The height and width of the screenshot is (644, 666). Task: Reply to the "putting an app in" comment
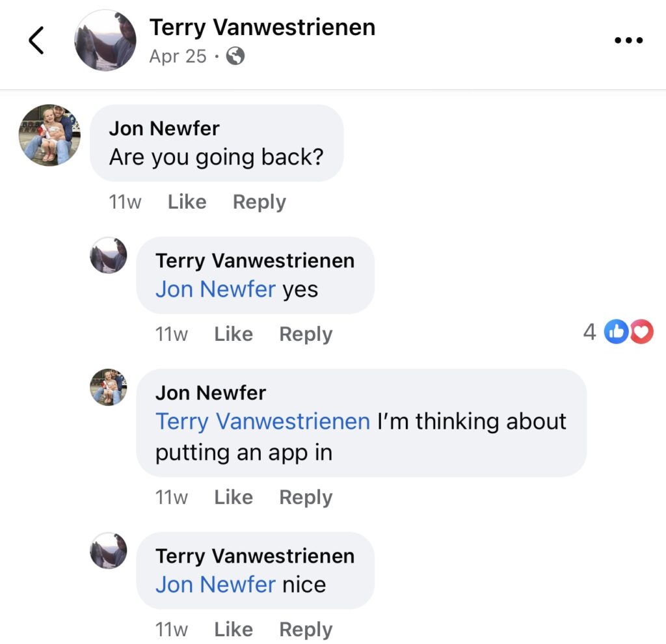click(305, 498)
